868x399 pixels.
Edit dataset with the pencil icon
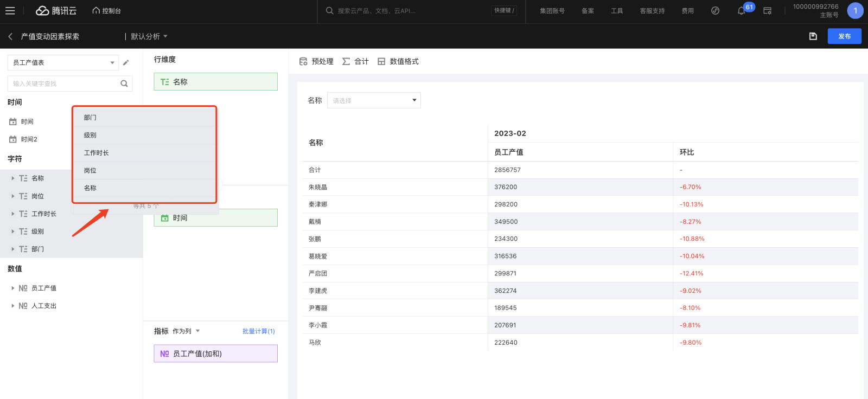(126, 62)
